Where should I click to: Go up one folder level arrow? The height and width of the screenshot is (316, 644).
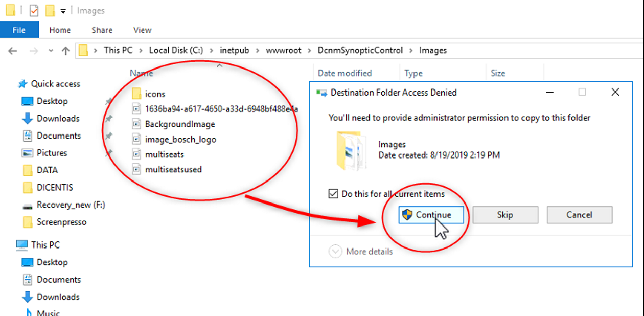pyautogui.click(x=65, y=51)
